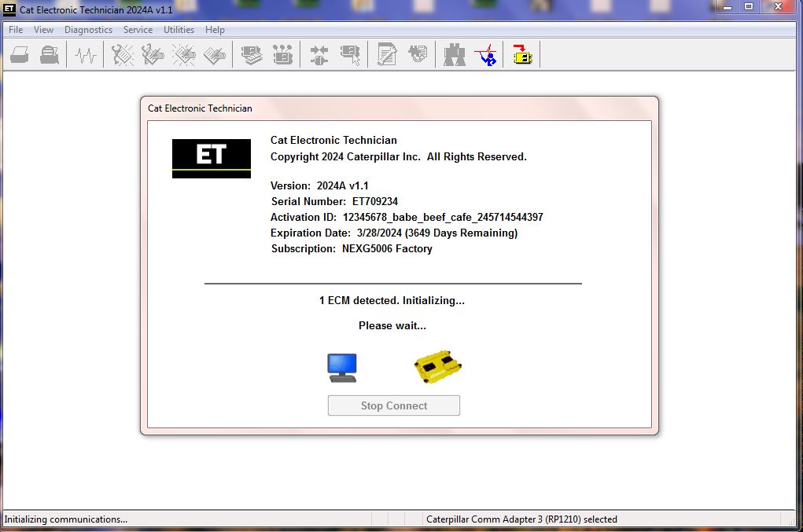Click the Copyright 2024 Caterpillar Inc. line
This screenshot has width=803, height=532.
[399, 157]
